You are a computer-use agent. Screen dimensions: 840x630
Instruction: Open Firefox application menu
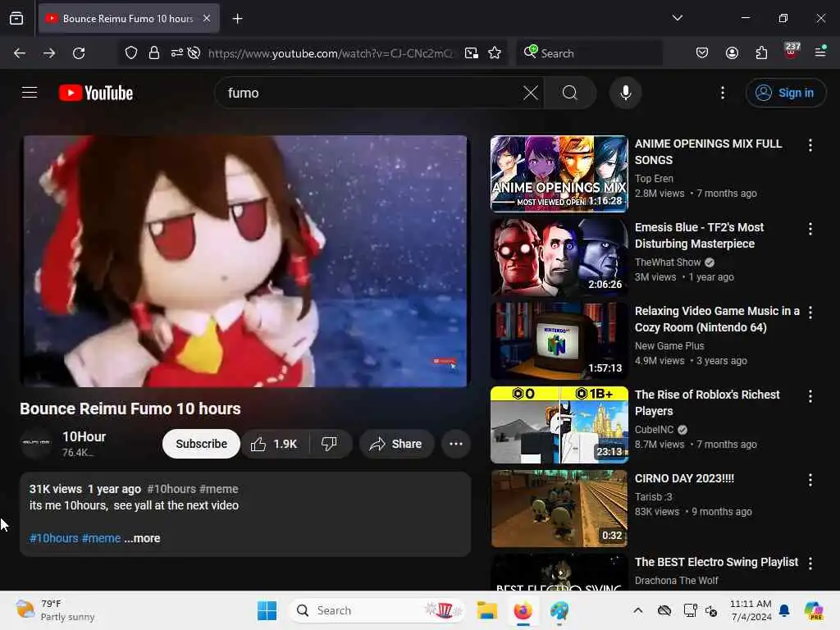[x=820, y=52]
